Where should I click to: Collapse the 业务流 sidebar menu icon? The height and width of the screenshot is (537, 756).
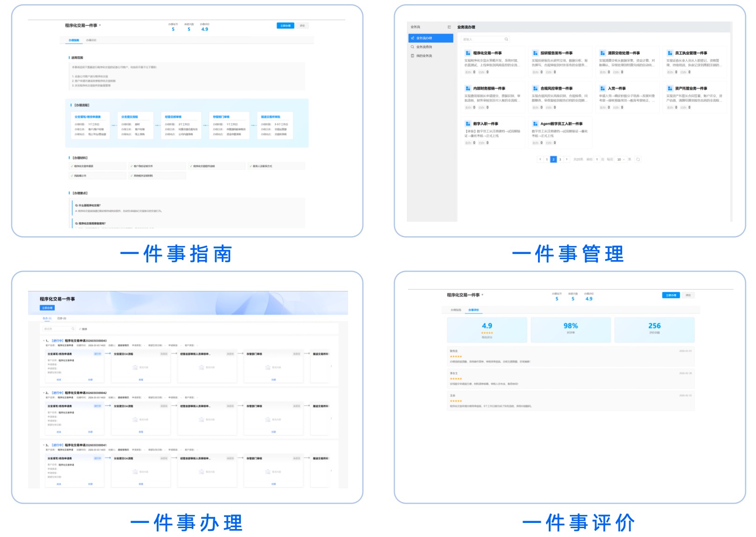449,27
